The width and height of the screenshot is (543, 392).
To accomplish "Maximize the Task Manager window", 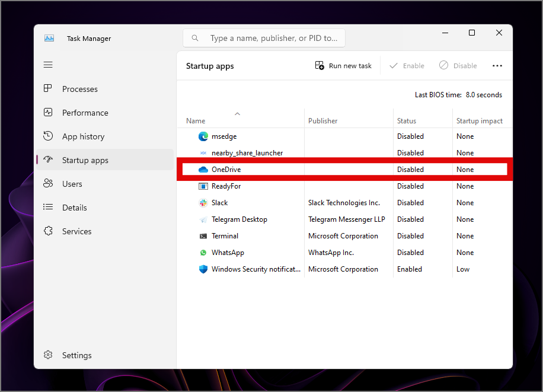I will (x=472, y=33).
